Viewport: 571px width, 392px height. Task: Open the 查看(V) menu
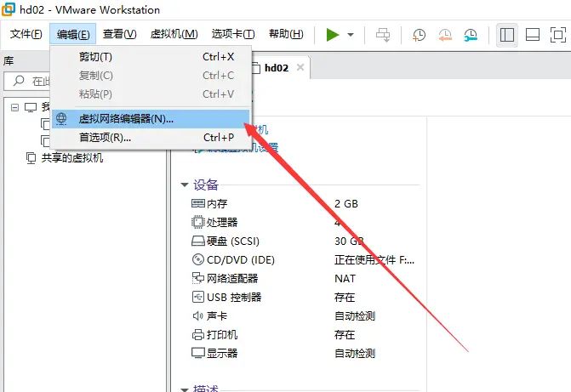(119, 34)
